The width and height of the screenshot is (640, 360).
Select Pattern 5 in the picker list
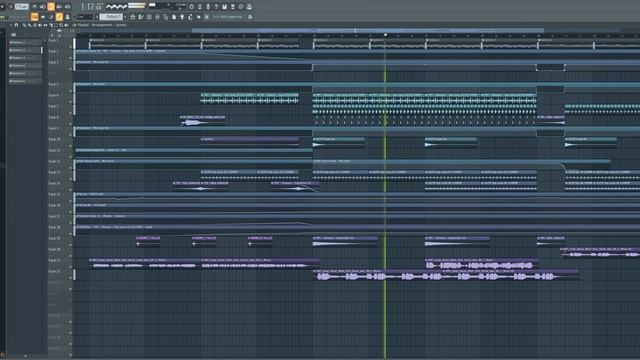[x=25, y=73]
